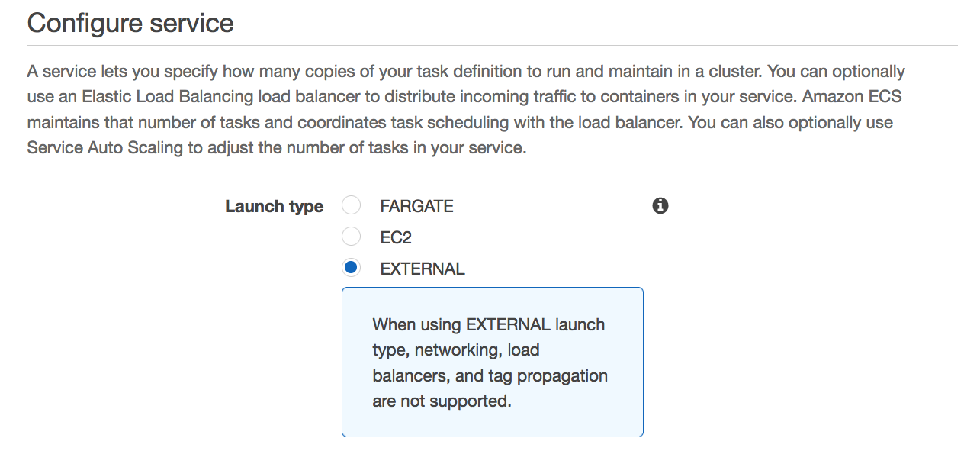Choose the EC2 radio button
Image resolution: width=980 pixels, height=451 pixels.
click(351, 237)
